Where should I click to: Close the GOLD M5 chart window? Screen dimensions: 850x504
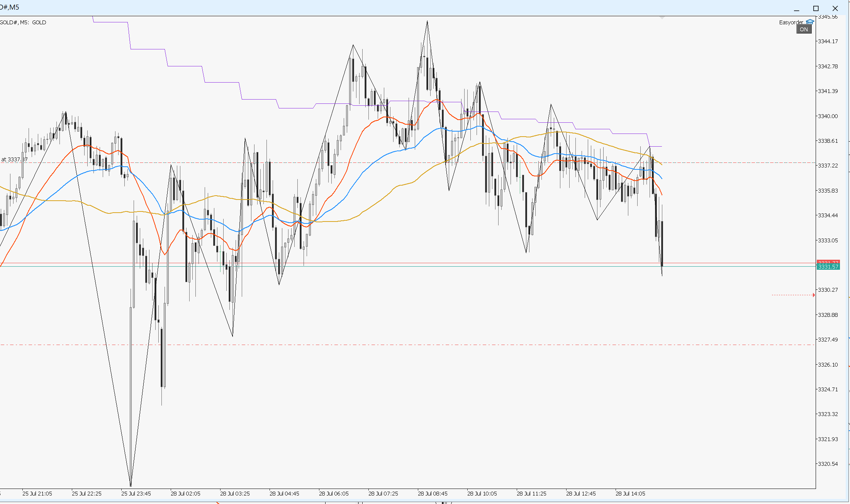click(x=835, y=8)
